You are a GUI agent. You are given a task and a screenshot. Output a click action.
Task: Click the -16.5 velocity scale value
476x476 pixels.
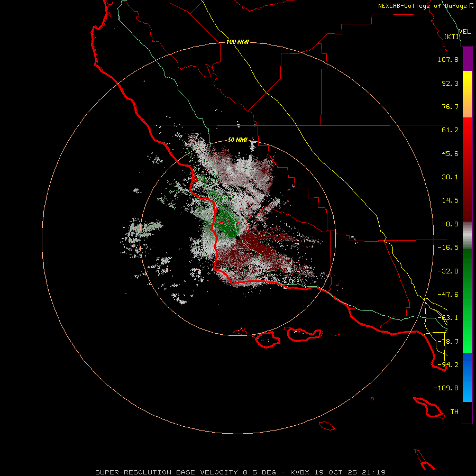point(448,248)
